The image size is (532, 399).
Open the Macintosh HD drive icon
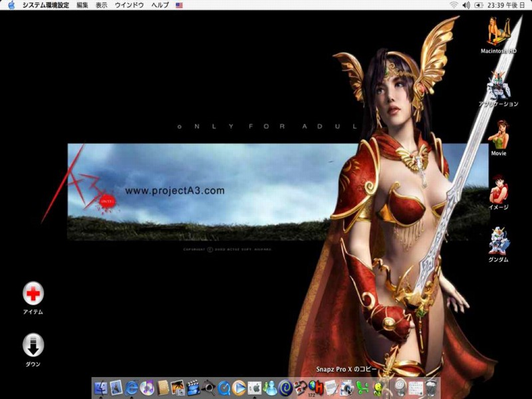coord(499,32)
